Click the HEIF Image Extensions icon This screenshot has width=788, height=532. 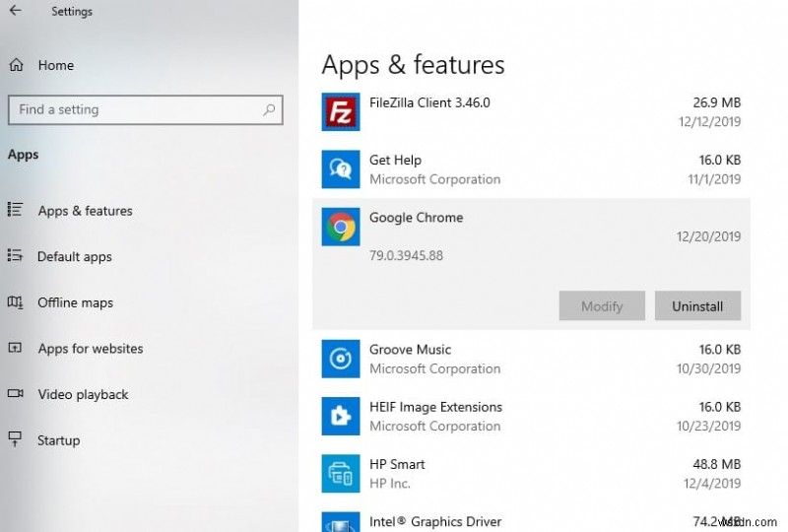(341, 416)
